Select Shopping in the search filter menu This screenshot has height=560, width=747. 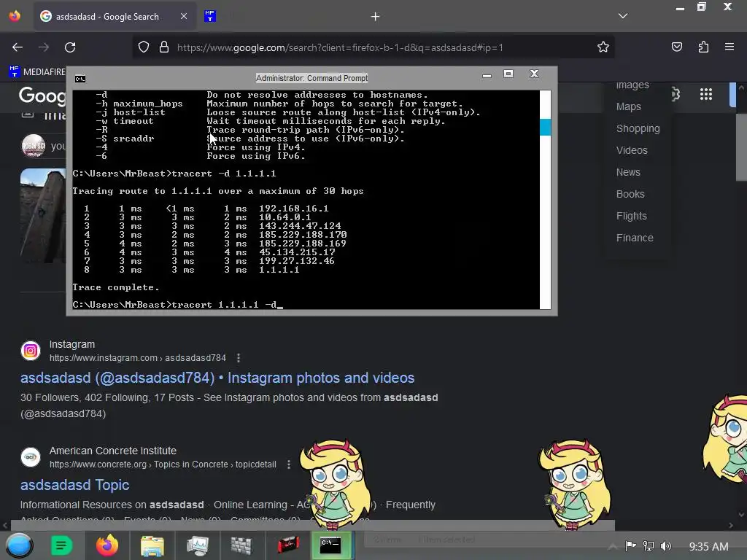[x=638, y=128]
